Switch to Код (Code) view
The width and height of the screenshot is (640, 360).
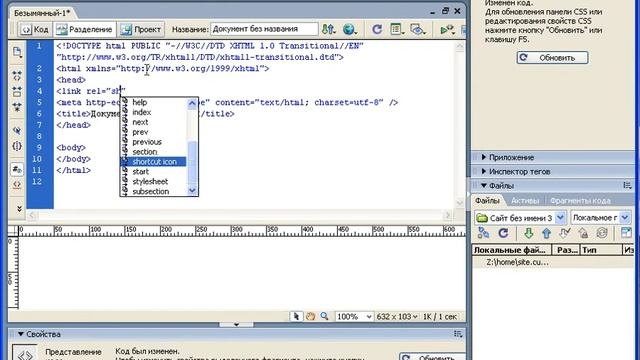(x=35, y=29)
